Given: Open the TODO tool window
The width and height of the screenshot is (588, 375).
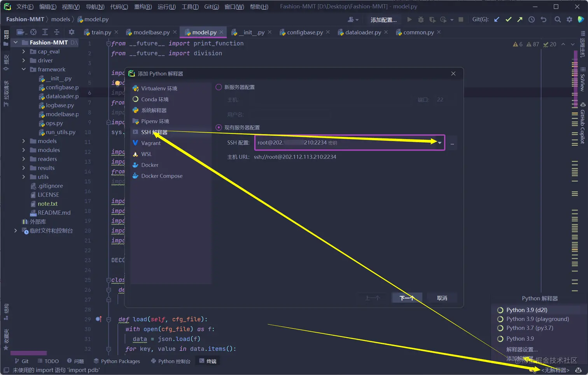Looking at the screenshot, I should point(48,361).
